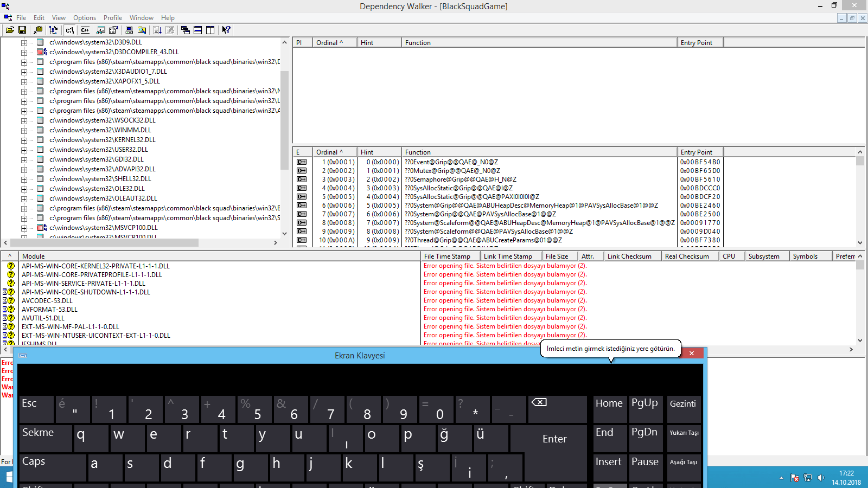Select AVFORMAT-53.DLL in module list
Viewport: 868px width, 488px height.
49,310
